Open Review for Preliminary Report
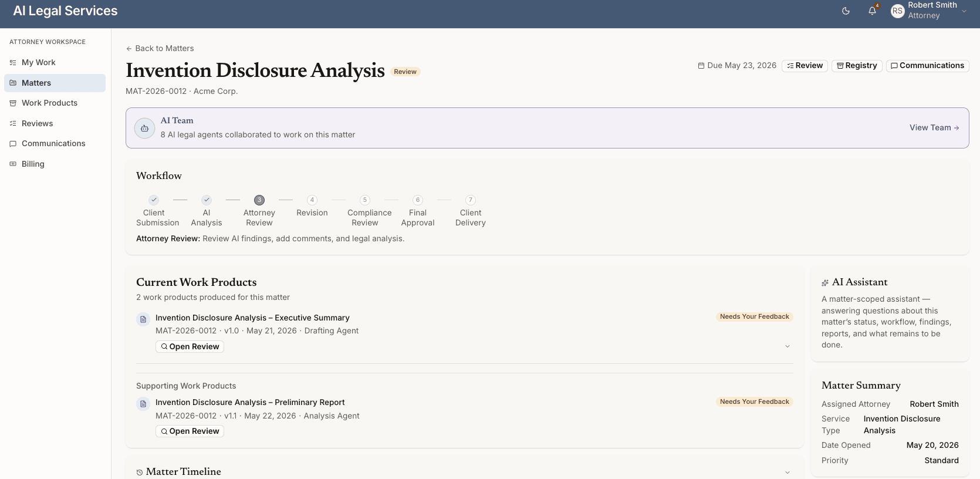The width and height of the screenshot is (980, 479). click(190, 431)
